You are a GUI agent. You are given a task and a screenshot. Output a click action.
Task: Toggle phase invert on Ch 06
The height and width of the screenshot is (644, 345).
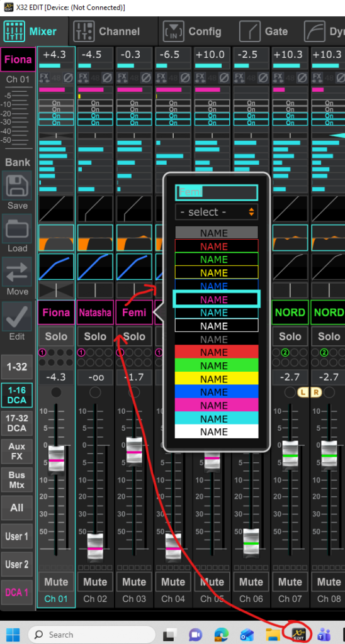264,77
